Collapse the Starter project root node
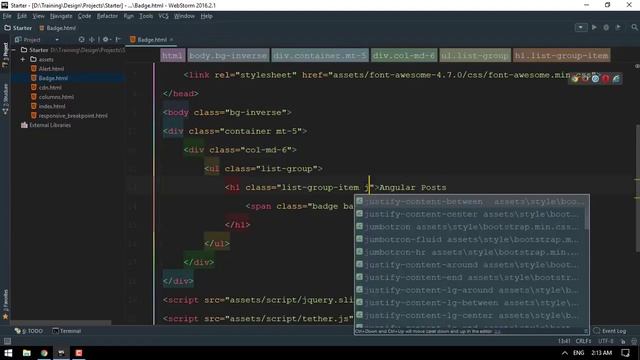This screenshot has width=640, height=360. click(14, 50)
